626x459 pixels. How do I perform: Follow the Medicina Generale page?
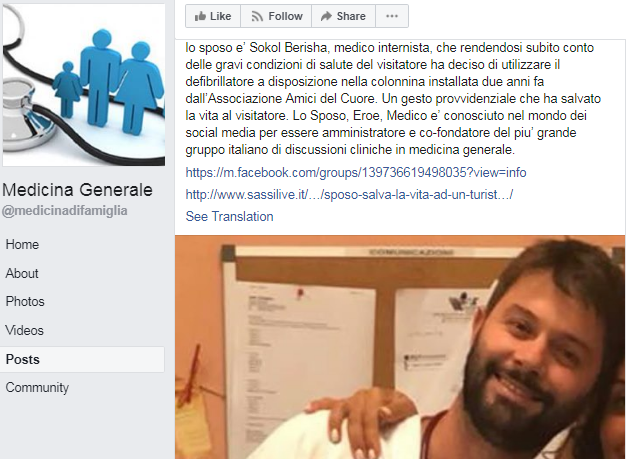(276, 16)
